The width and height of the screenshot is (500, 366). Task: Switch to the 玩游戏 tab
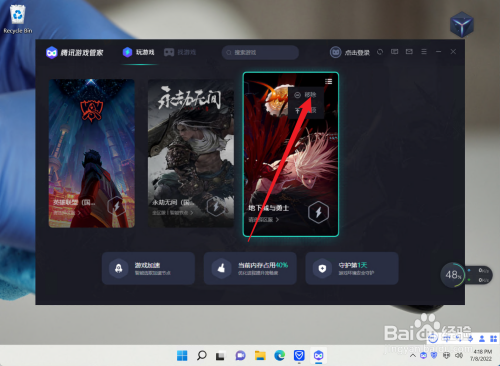(138, 52)
